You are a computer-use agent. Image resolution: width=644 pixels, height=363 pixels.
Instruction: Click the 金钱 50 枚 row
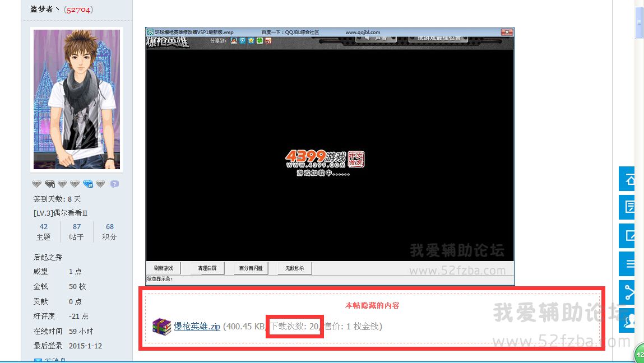tap(59, 286)
